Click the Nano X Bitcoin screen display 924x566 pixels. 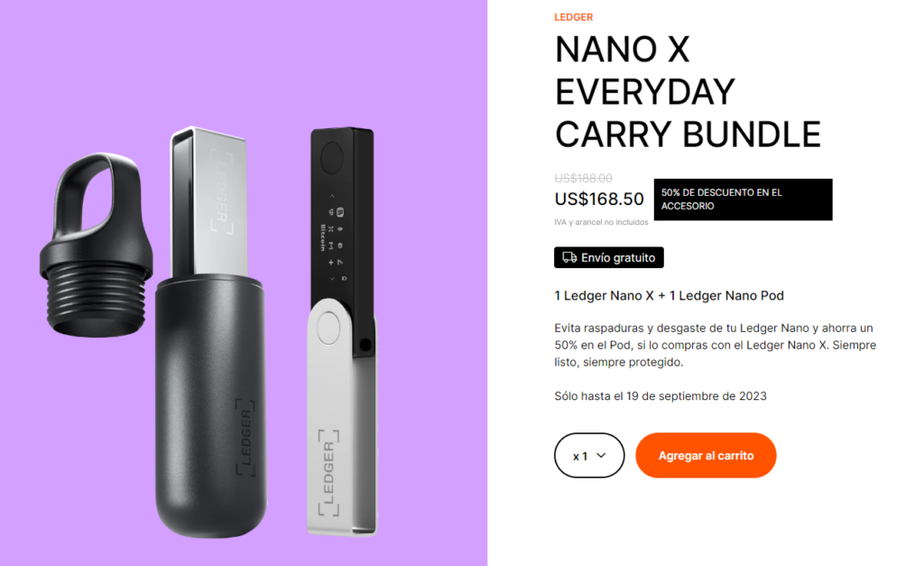tap(333, 237)
